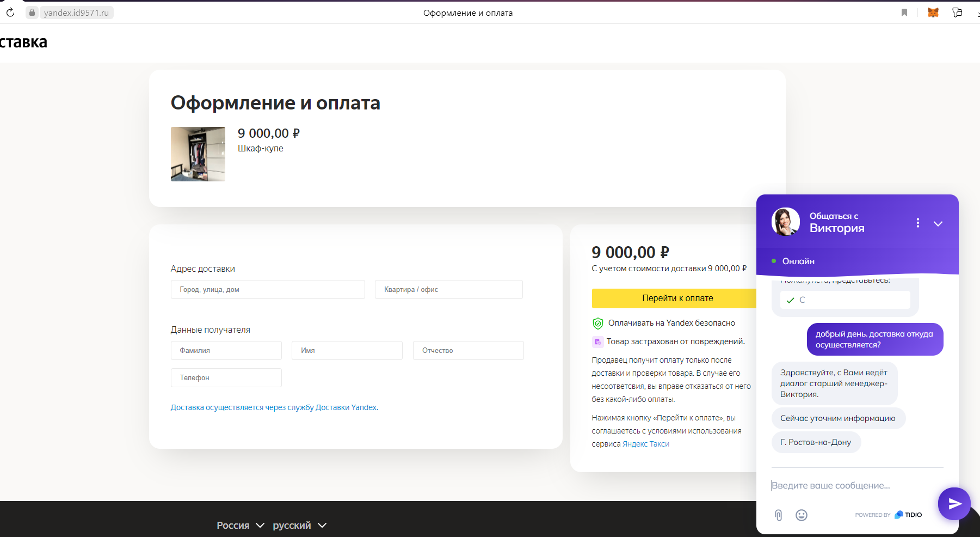Viewport: 980px width, 537px height.
Task: Click the 'Оформление и оплата' heading
Action: coord(275,103)
